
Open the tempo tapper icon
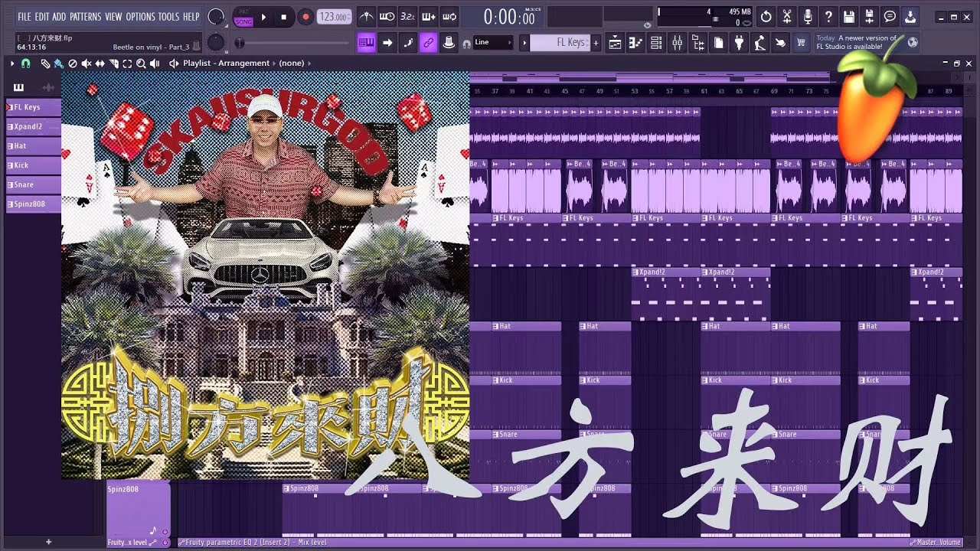[x=759, y=43]
